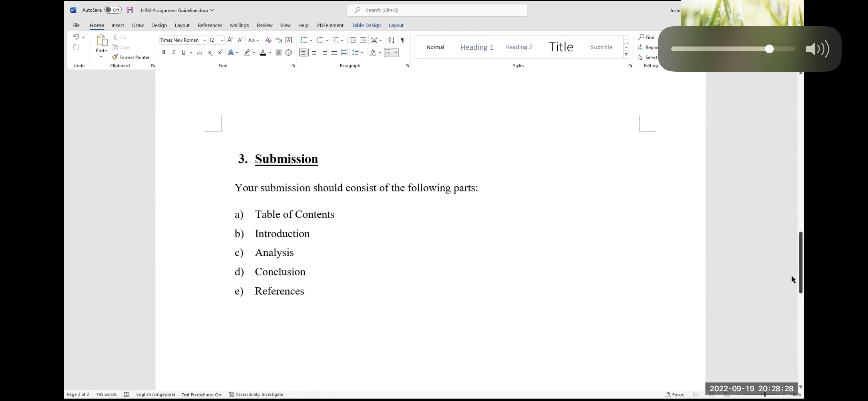
Task: Click Accessibility: Investigate in status bar
Action: point(256,395)
